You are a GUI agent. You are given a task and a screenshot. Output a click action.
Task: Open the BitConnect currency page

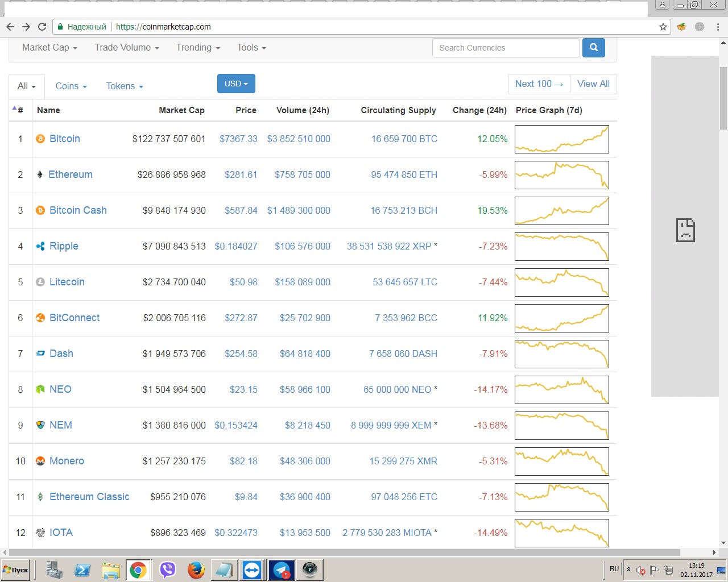tap(75, 318)
